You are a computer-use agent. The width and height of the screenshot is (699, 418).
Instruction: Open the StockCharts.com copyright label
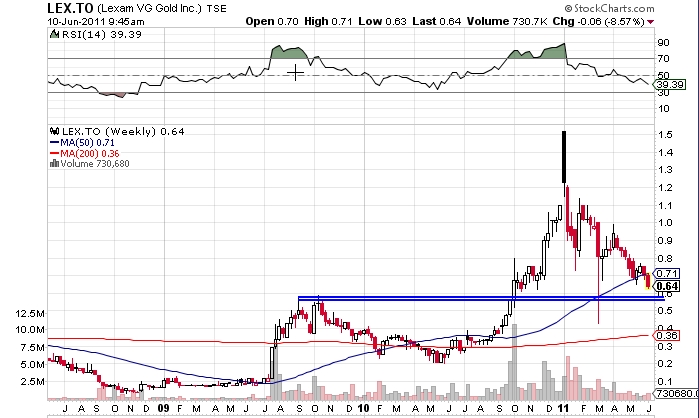(609, 8)
